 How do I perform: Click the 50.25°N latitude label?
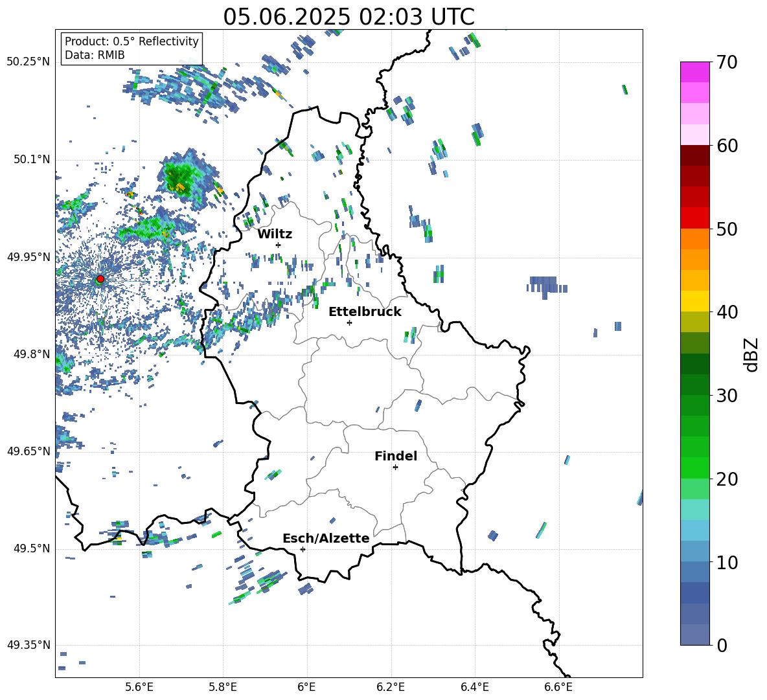point(29,62)
